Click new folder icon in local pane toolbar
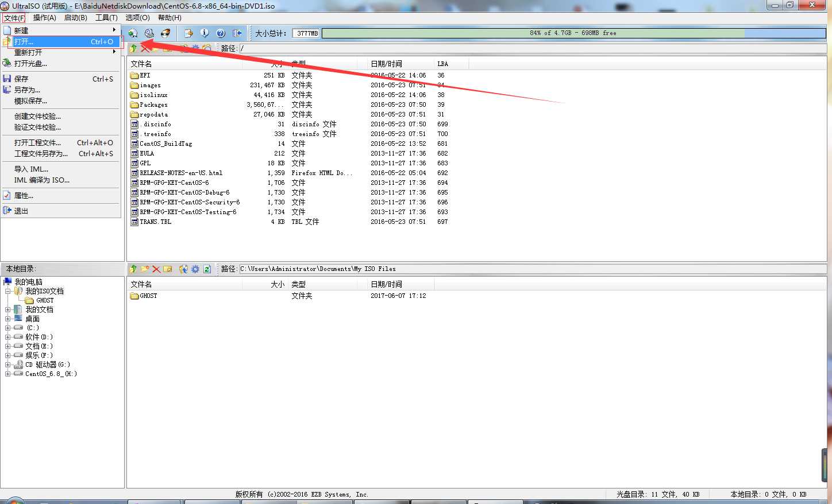 [145, 269]
